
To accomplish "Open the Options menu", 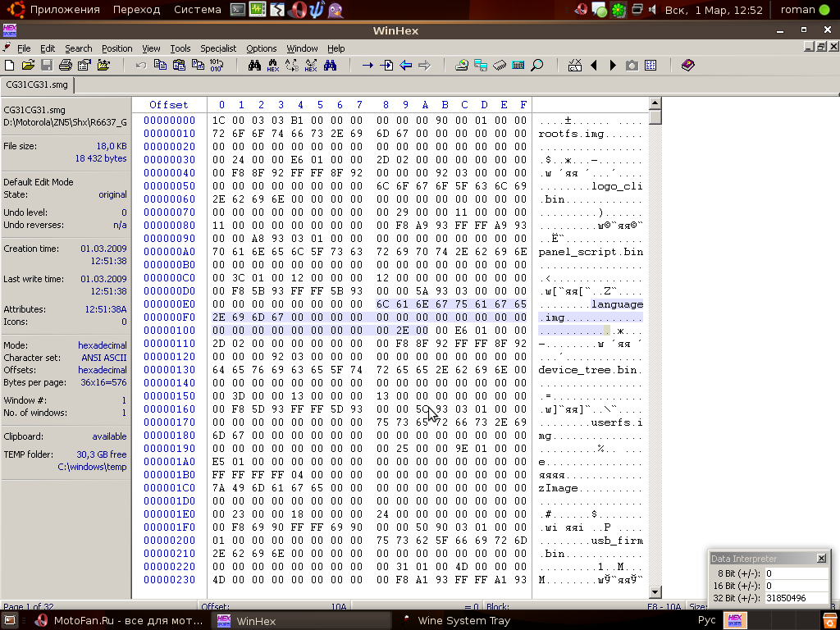I will coord(262,48).
